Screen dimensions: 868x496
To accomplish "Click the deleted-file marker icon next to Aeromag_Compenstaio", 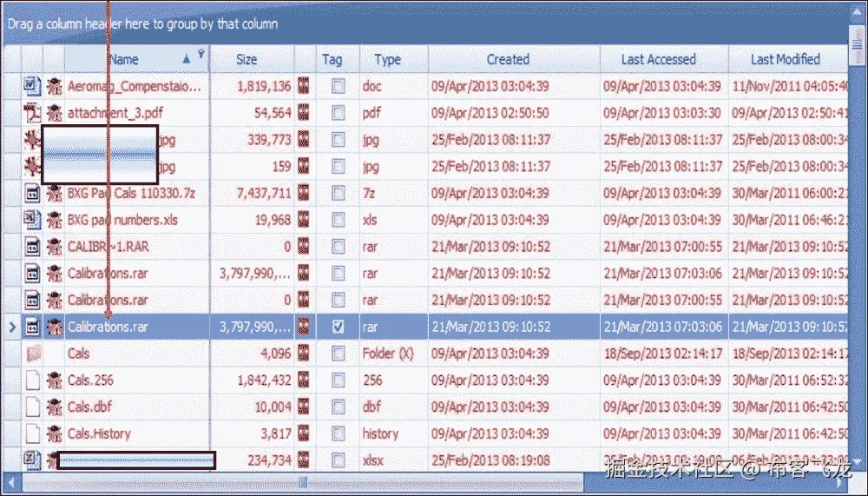I will [54, 86].
